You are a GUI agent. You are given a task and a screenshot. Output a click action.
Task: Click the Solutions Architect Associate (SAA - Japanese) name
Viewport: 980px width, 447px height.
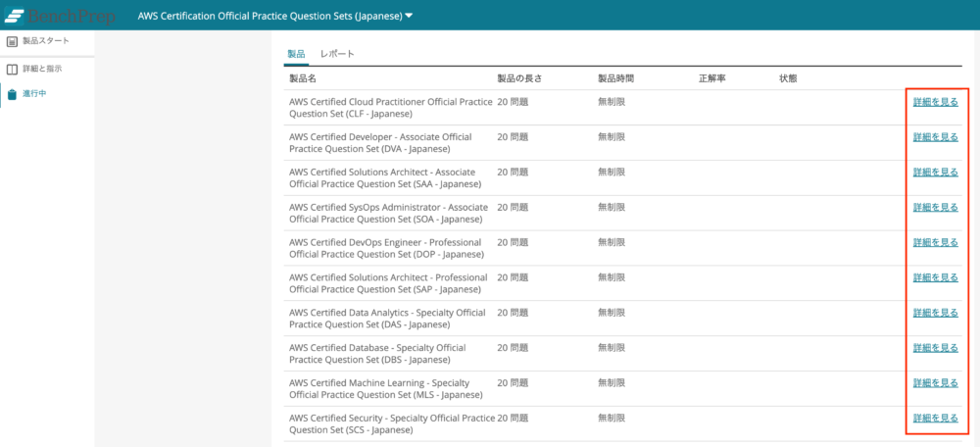tap(385, 177)
